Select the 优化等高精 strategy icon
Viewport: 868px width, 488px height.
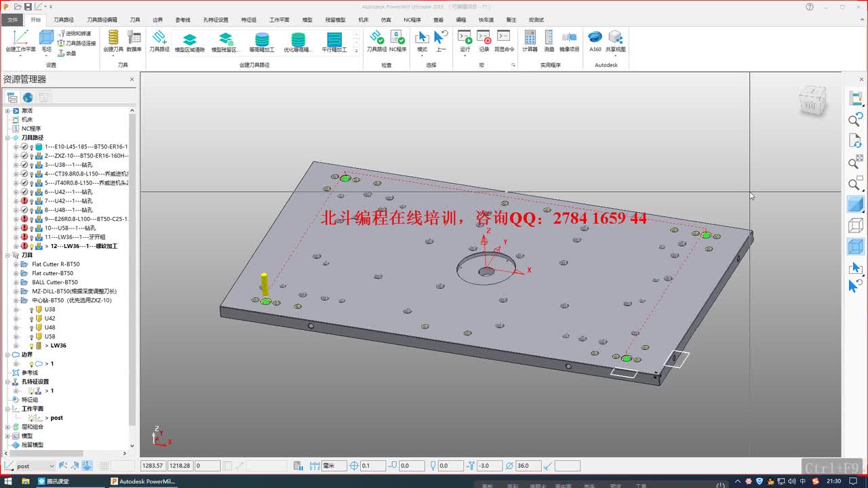[x=298, y=42]
